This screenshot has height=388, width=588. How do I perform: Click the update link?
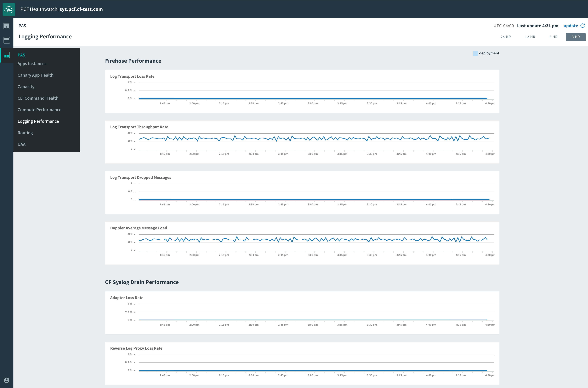click(571, 25)
